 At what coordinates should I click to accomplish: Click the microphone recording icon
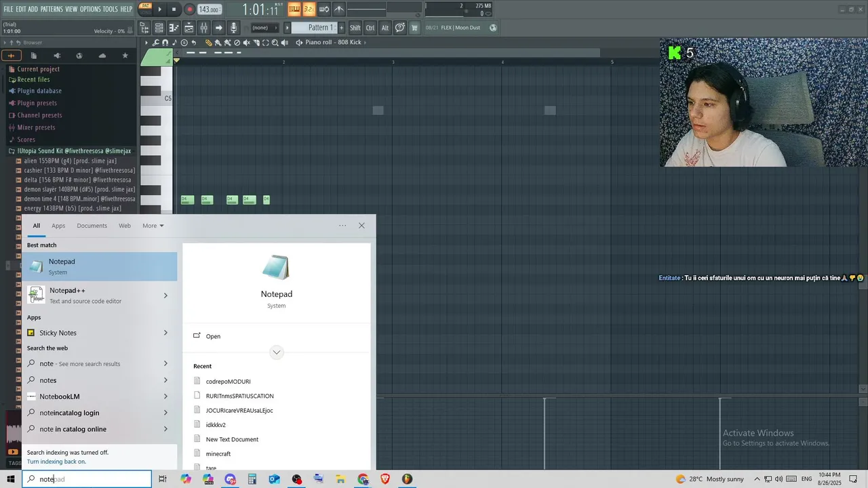coord(233,28)
